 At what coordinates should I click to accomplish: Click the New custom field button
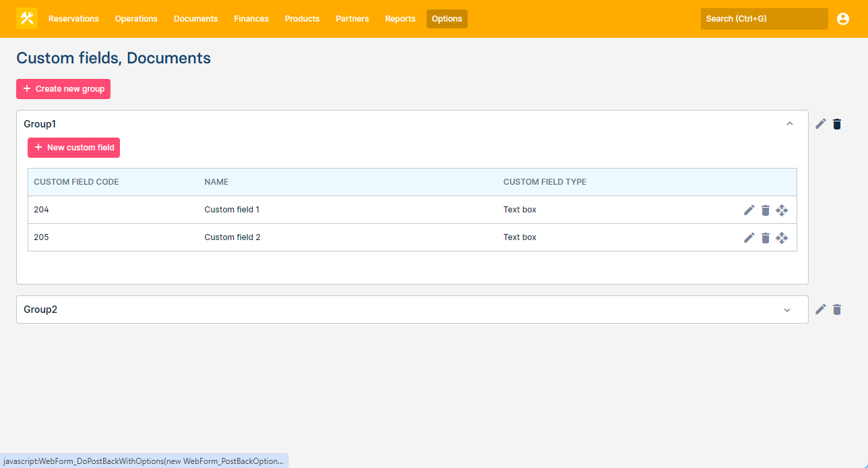click(x=73, y=148)
